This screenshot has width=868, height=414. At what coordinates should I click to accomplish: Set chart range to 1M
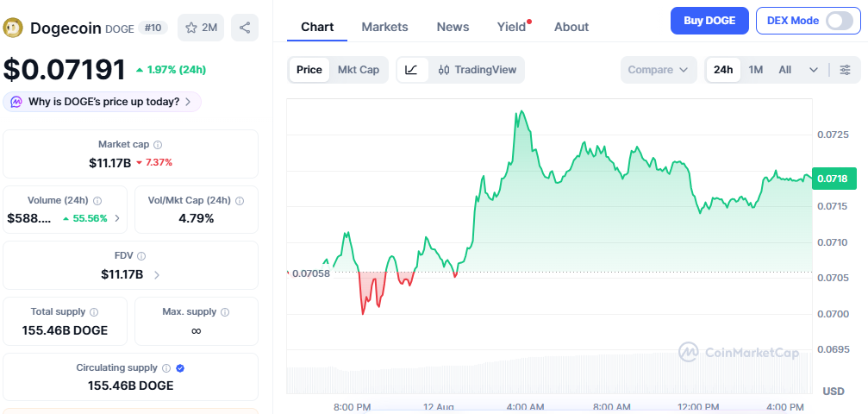[x=756, y=70]
